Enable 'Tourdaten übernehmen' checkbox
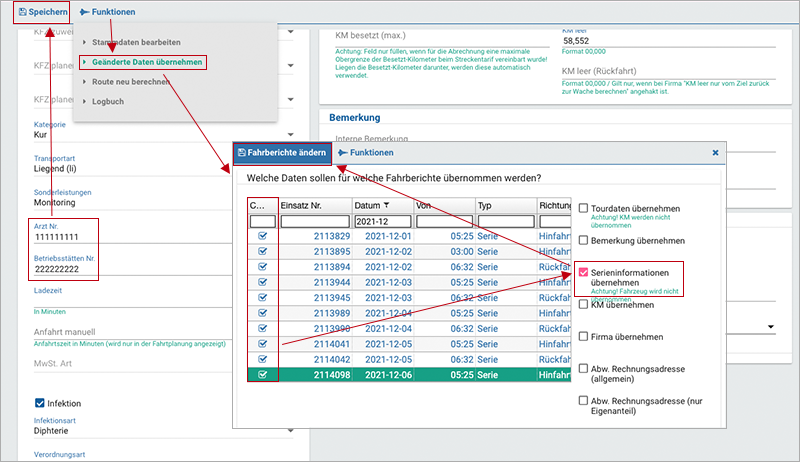This screenshot has width=800, height=462. (x=584, y=208)
